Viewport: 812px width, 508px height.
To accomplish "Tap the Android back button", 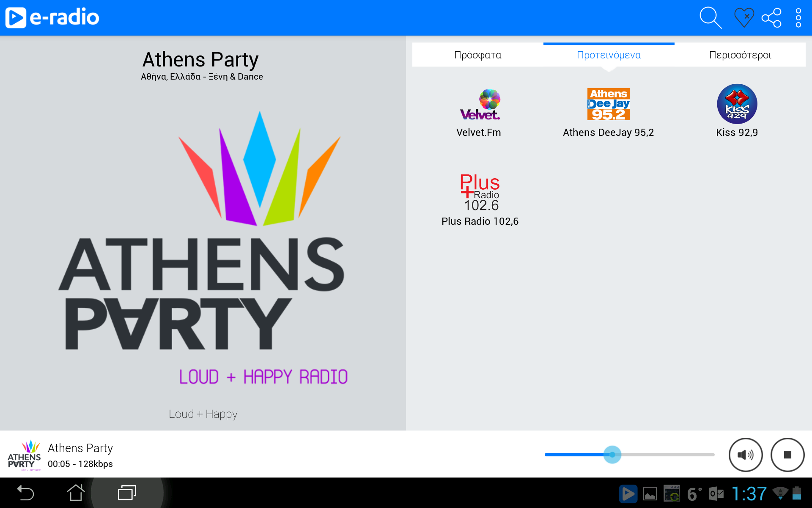I will click(25, 493).
